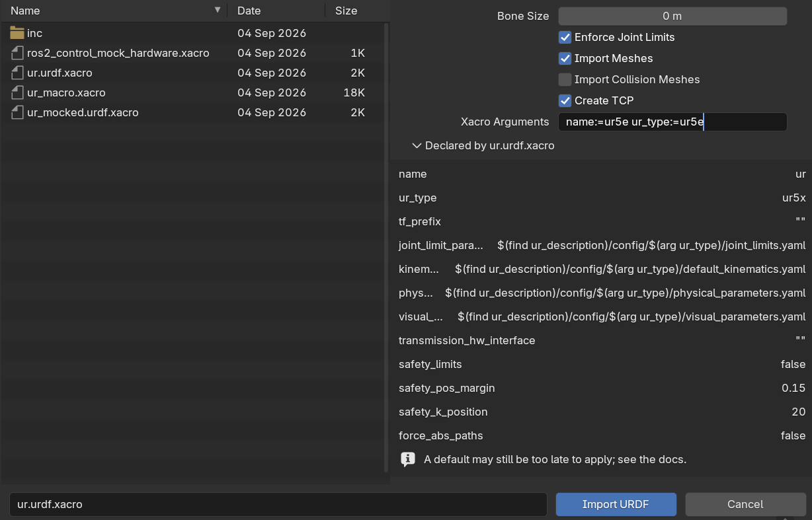Click the transmission_hw_interface argument row

[x=602, y=341]
